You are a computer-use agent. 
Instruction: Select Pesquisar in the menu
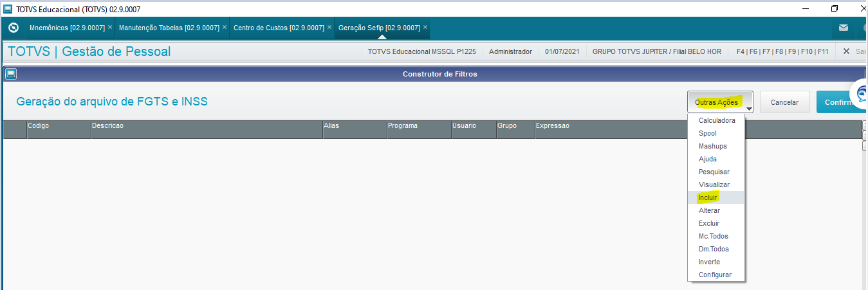click(x=716, y=172)
